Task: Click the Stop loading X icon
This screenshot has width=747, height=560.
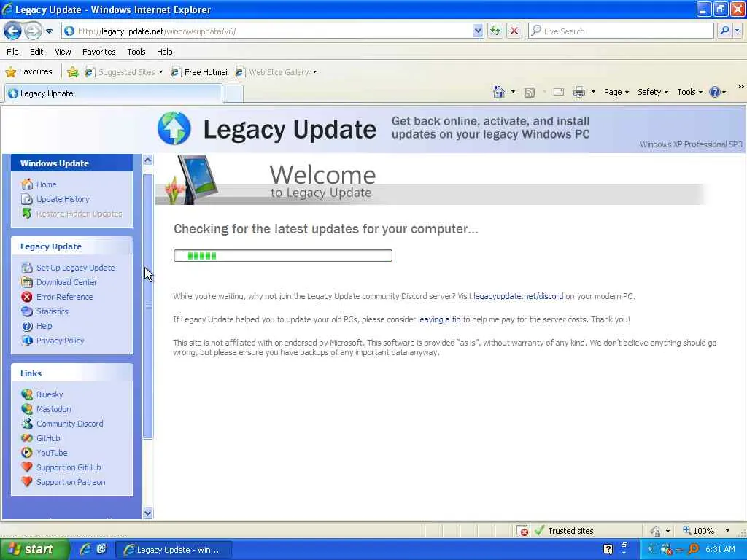Action: pos(514,31)
